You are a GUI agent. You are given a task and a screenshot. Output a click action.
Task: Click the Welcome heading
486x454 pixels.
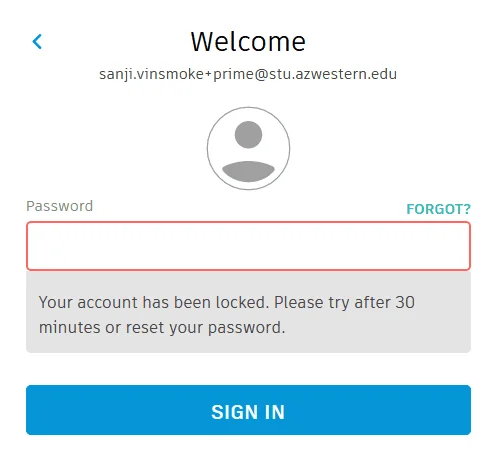click(248, 42)
